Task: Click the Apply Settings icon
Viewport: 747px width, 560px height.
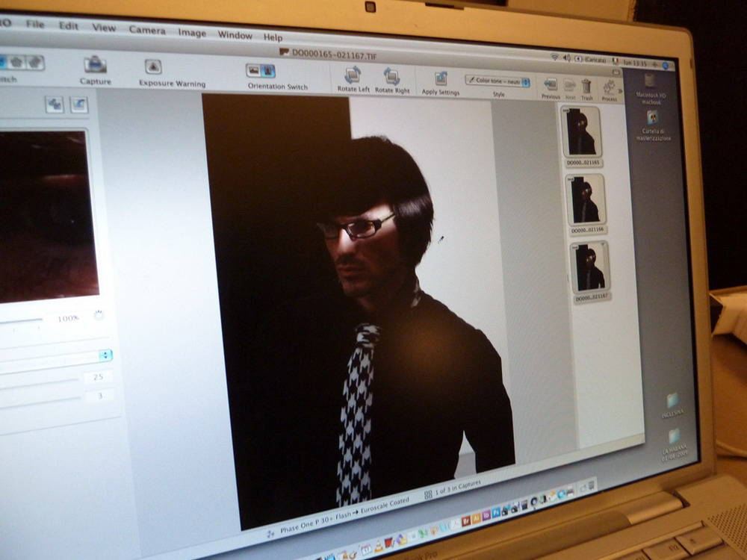Action: (x=441, y=78)
